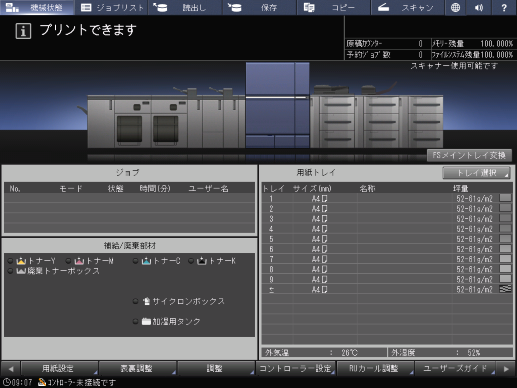This screenshot has height=388, width=517.
Task: Click the 廃棄トナーボックス status indicator lamp
Action: 10,271
